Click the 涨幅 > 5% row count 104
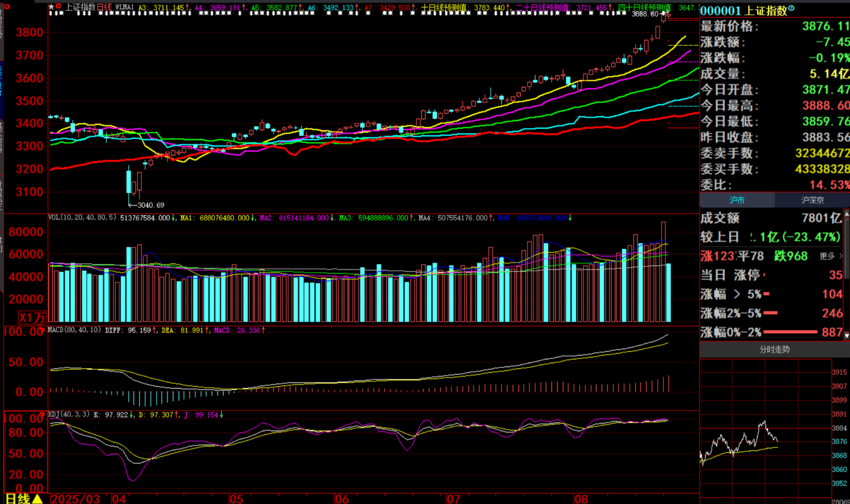The width and height of the screenshot is (850, 504). (832, 294)
